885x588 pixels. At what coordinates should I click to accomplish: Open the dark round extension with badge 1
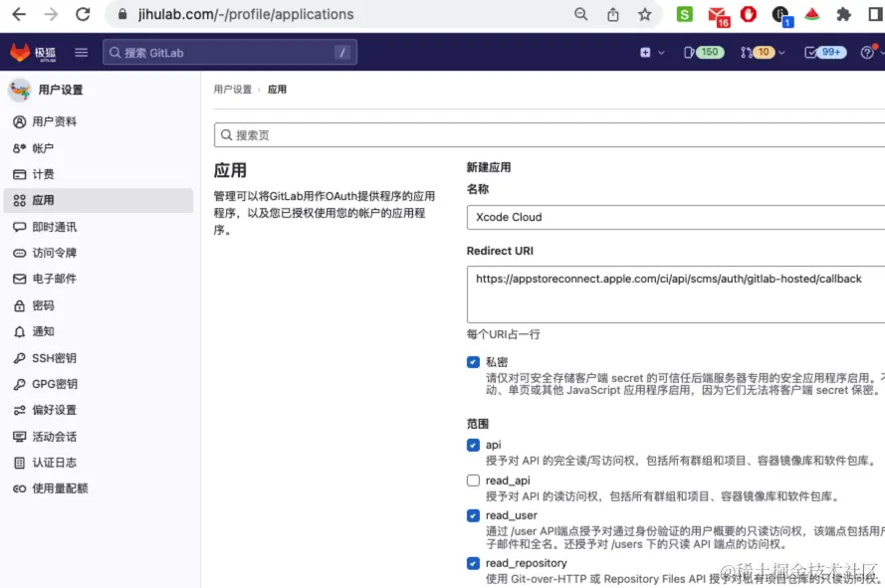click(x=781, y=15)
